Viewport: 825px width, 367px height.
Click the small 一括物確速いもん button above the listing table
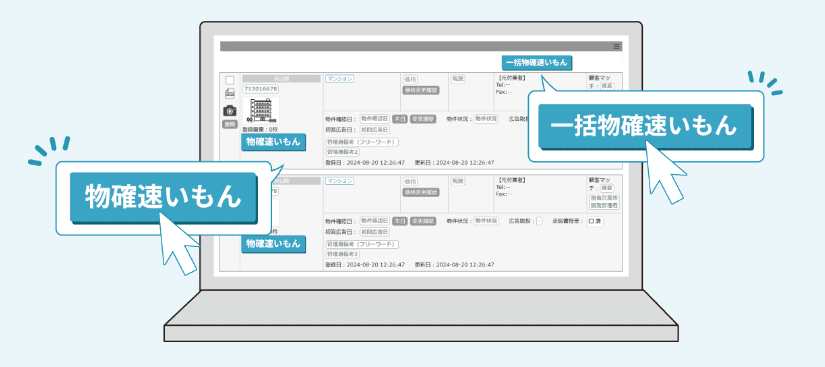537,63
